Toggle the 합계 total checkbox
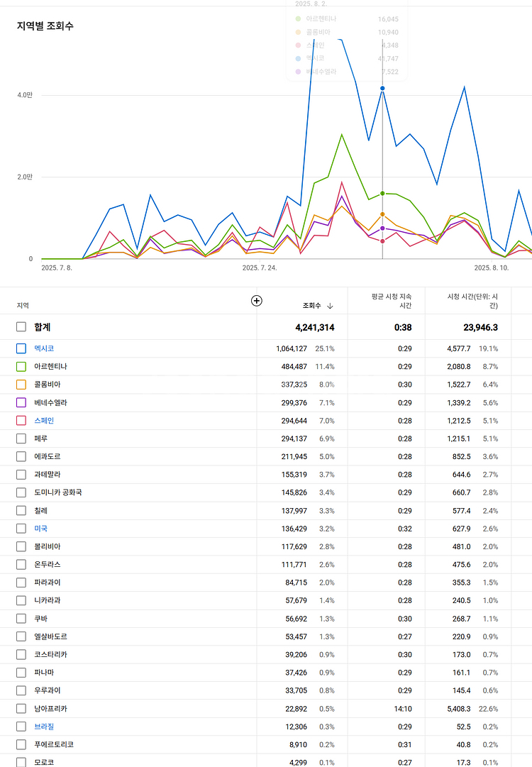Viewport: 532px width, 767px height. (x=21, y=327)
